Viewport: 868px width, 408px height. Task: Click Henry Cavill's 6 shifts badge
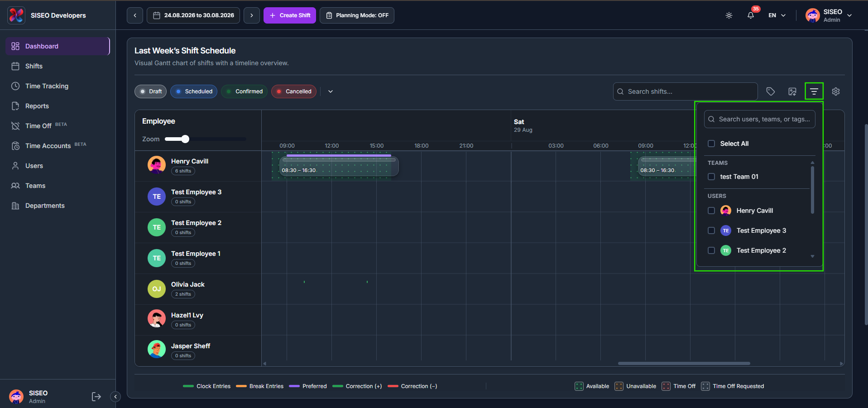[x=183, y=171]
